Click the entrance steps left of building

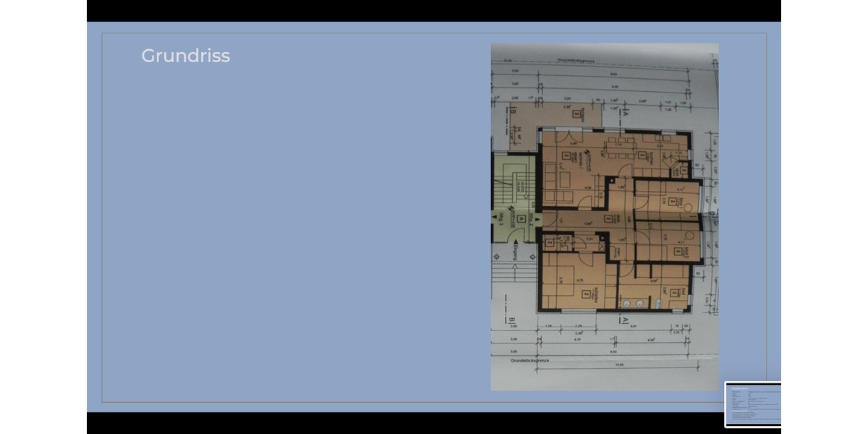coord(515,273)
